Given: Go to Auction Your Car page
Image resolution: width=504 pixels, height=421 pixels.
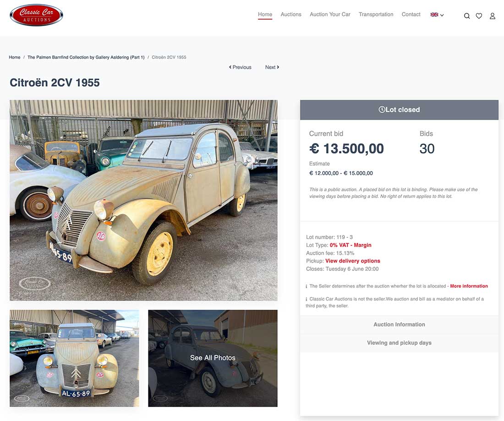Looking at the screenshot, I should click(330, 15).
